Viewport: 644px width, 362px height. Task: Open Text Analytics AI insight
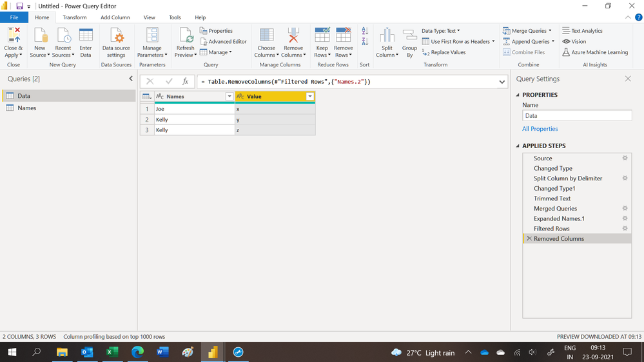point(582,31)
